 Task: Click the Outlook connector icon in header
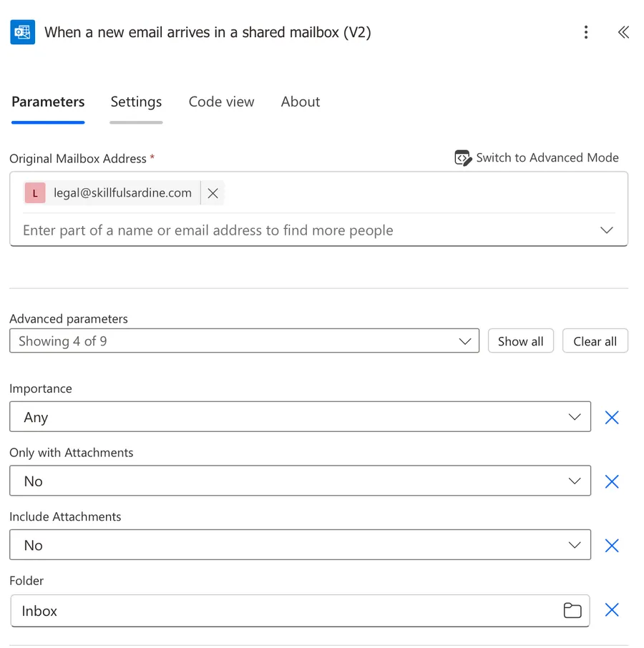pos(22,33)
